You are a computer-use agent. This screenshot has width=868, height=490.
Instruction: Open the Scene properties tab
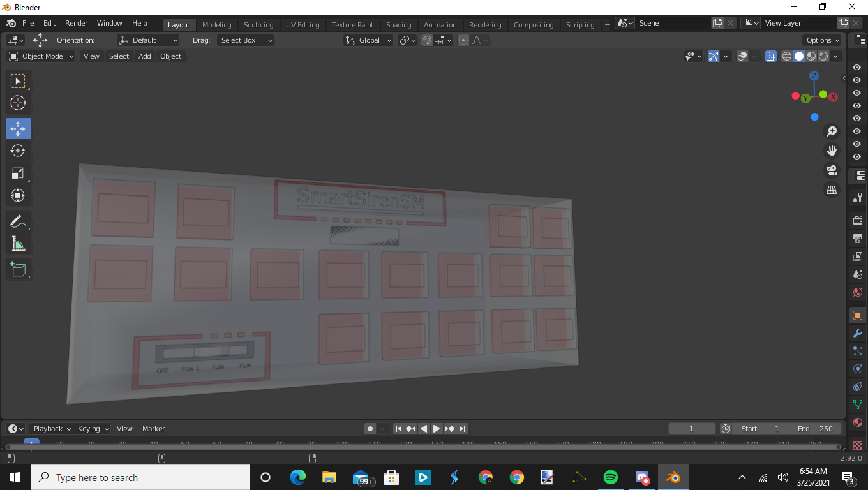[858, 274]
